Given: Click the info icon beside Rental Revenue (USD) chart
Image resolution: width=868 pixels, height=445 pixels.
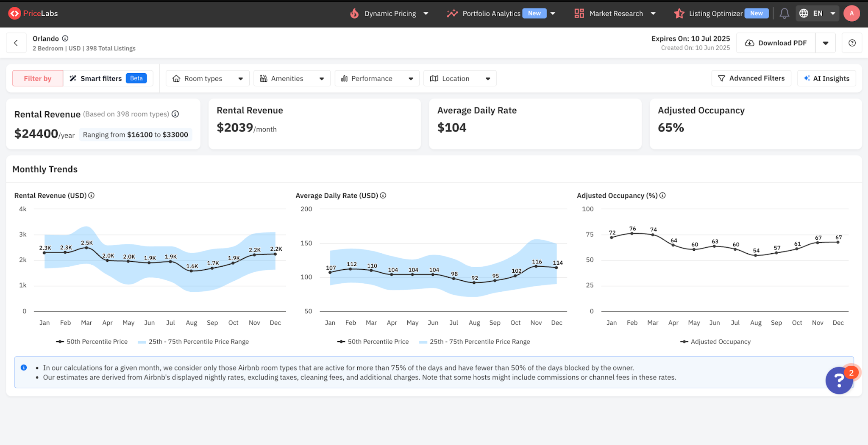Looking at the screenshot, I should [92, 196].
